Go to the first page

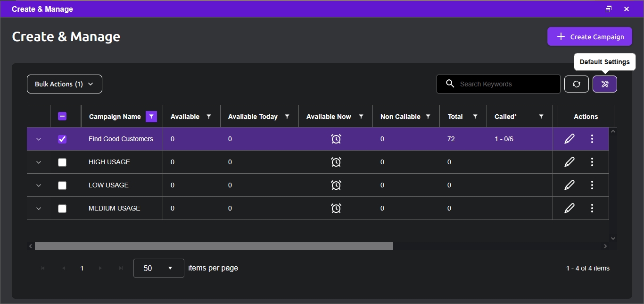(43, 268)
